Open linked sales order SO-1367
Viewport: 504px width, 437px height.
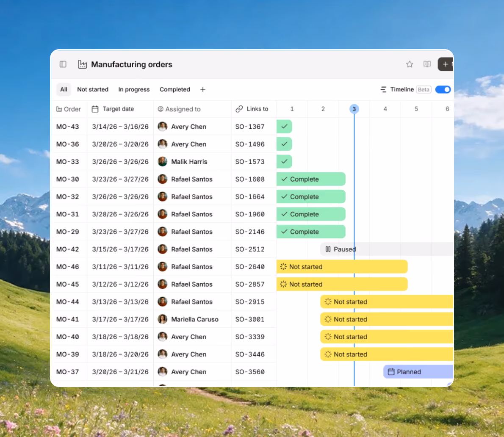[x=250, y=127]
